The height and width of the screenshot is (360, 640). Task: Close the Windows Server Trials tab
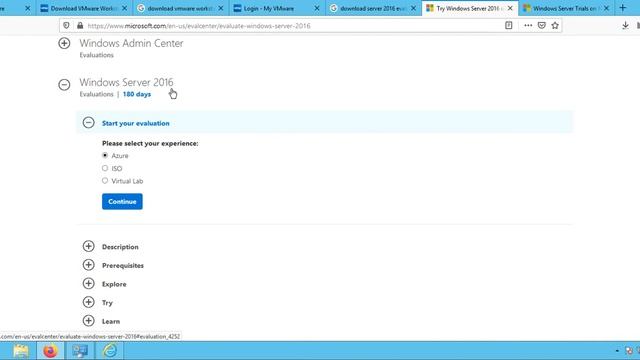click(607, 8)
